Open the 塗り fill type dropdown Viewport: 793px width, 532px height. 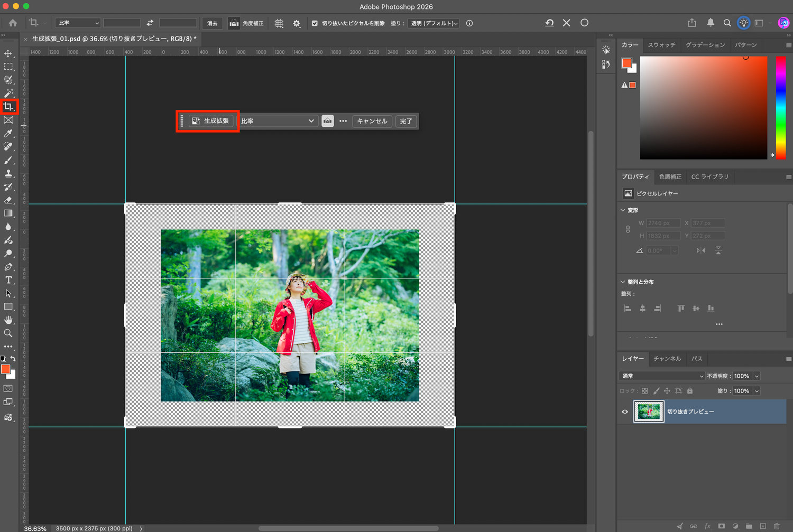click(x=434, y=23)
